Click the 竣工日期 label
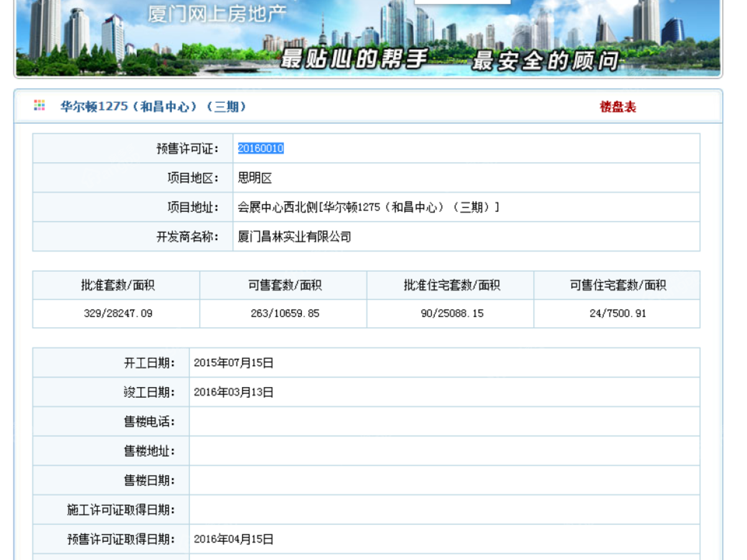Viewport: 747px width, 560px height. (x=149, y=392)
